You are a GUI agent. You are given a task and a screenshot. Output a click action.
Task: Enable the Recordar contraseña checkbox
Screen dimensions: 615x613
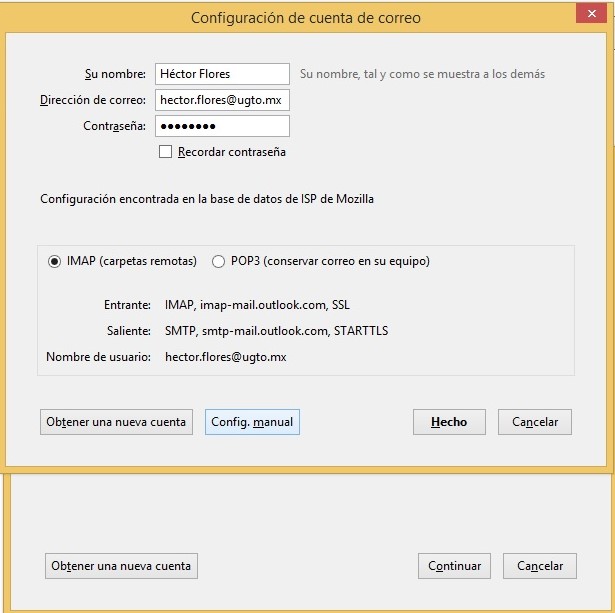pos(166,152)
